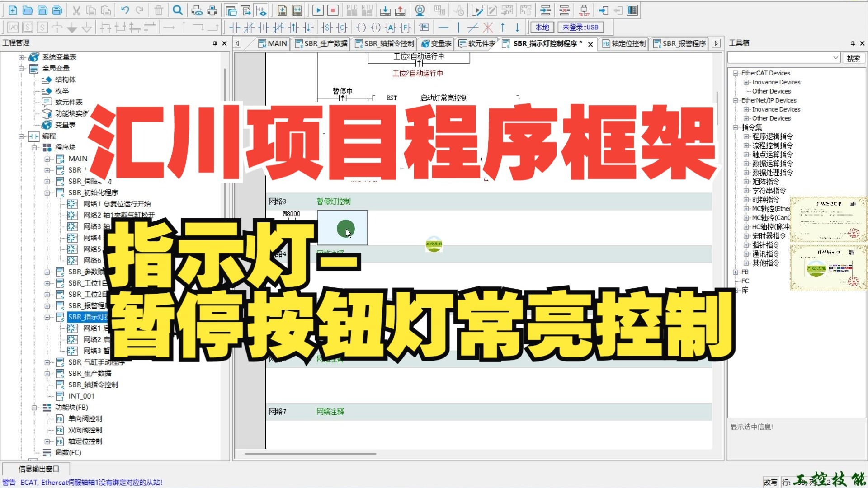Switch to the 变量表 tab
Viewport: 868px width, 488px height.
pyautogui.click(x=436, y=43)
